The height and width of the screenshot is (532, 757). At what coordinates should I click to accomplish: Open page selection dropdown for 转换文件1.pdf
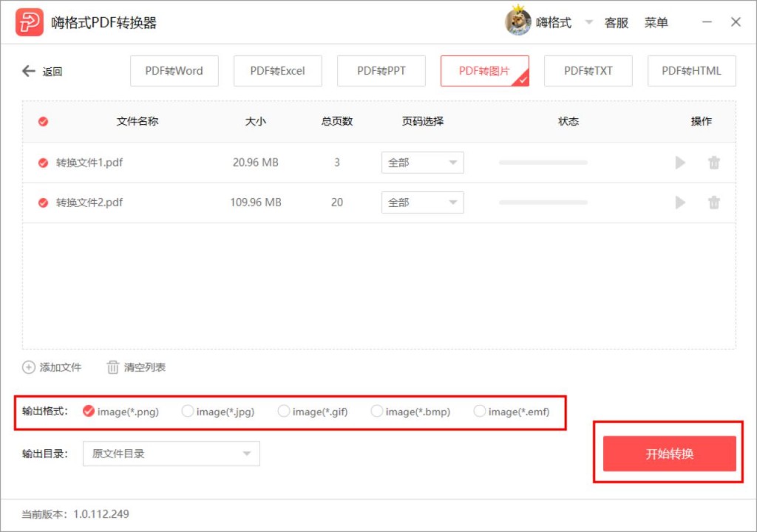422,163
